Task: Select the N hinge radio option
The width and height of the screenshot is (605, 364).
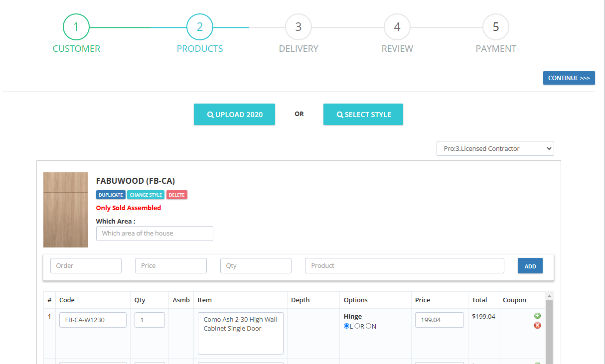Action: (368, 326)
